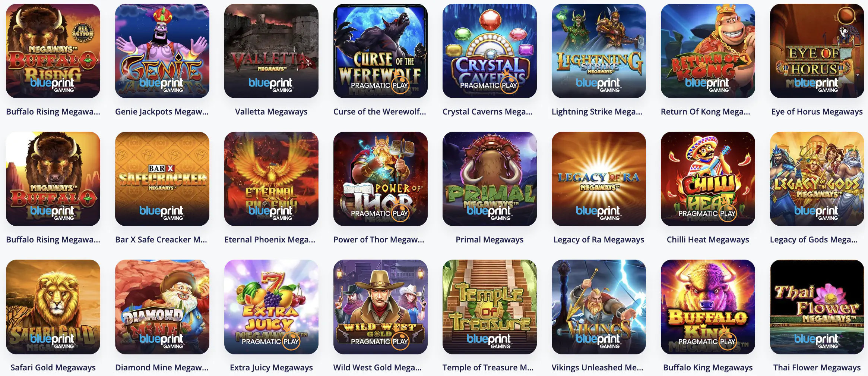Click the Thai Flower Megaways title text
Image resolution: width=868 pixels, height=376 pixels.
click(x=817, y=368)
